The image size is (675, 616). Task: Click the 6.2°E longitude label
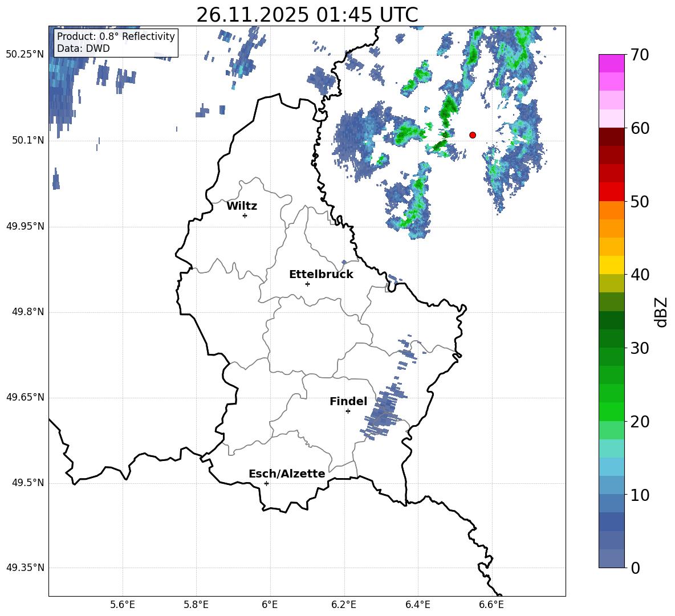click(x=344, y=605)
